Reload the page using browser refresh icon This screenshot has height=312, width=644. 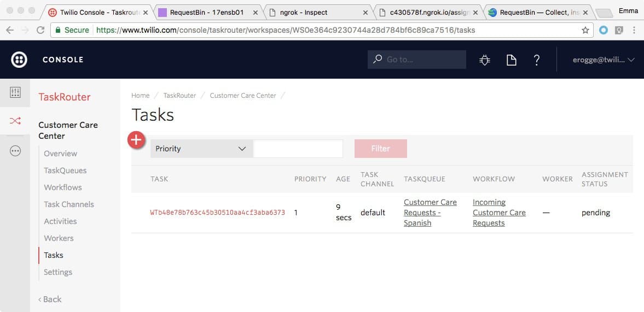point(40,30)
